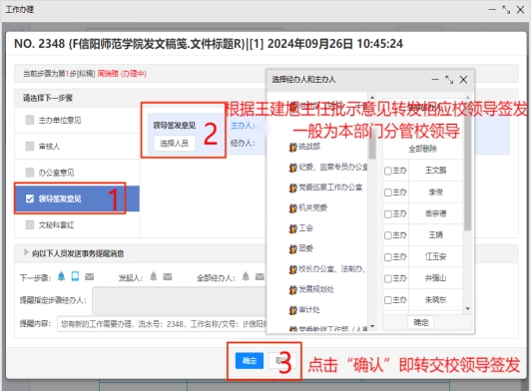This screenshot has height=392, width=532.
Task: Click the 江玉安 name cell
Action: [435, 256]
